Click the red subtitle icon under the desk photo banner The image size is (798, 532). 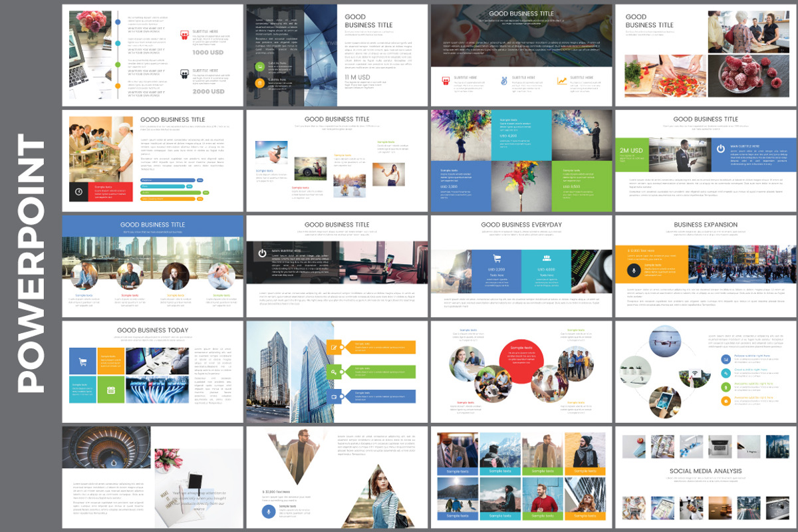coord(446,80)
